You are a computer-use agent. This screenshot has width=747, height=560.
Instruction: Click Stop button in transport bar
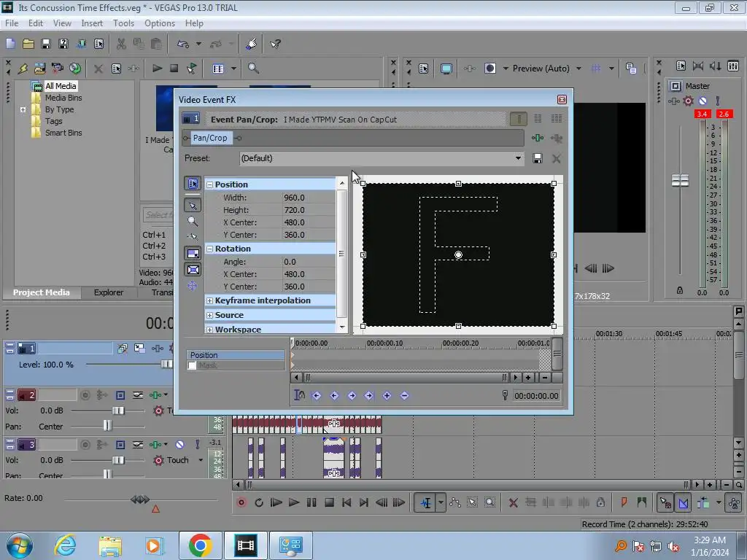pyautogui.click(x=329, y=502)
